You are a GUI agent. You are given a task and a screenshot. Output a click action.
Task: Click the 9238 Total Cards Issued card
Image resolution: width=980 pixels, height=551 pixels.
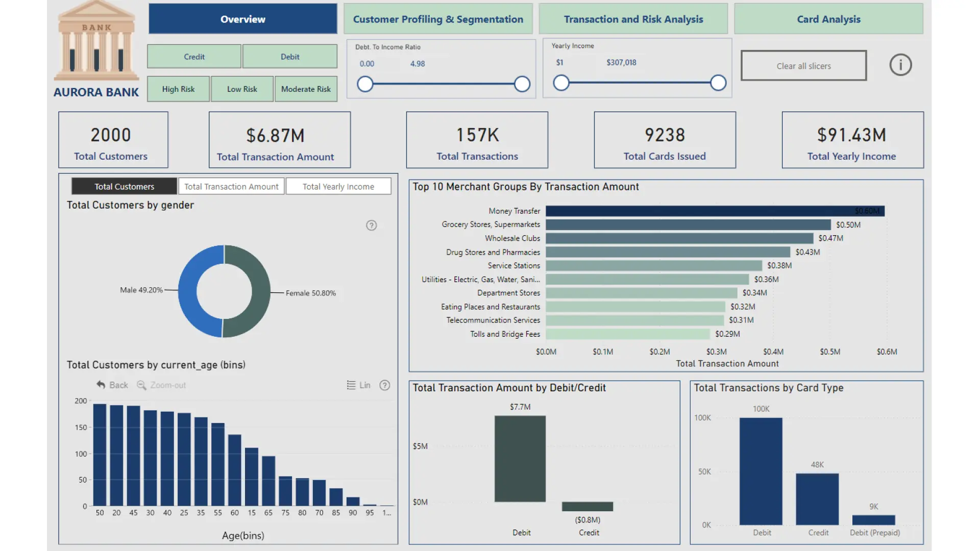[665, 140]
